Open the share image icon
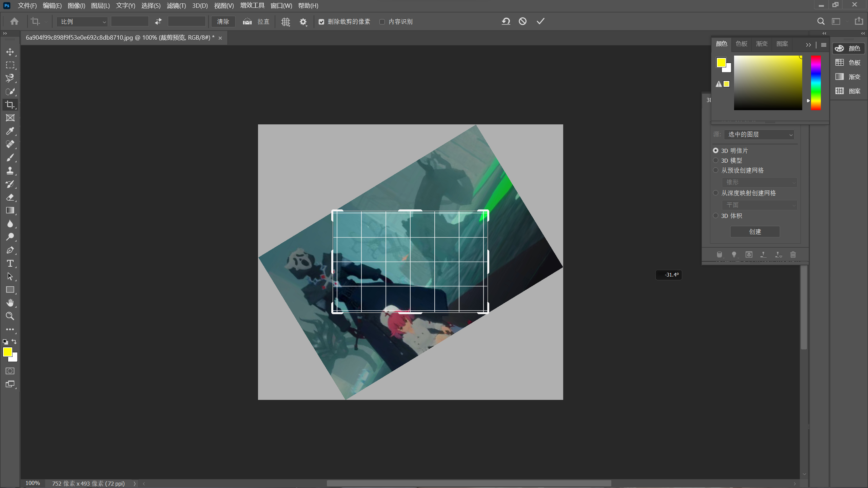The height and width of the screenshot is (488, 868). coord(859,21)
